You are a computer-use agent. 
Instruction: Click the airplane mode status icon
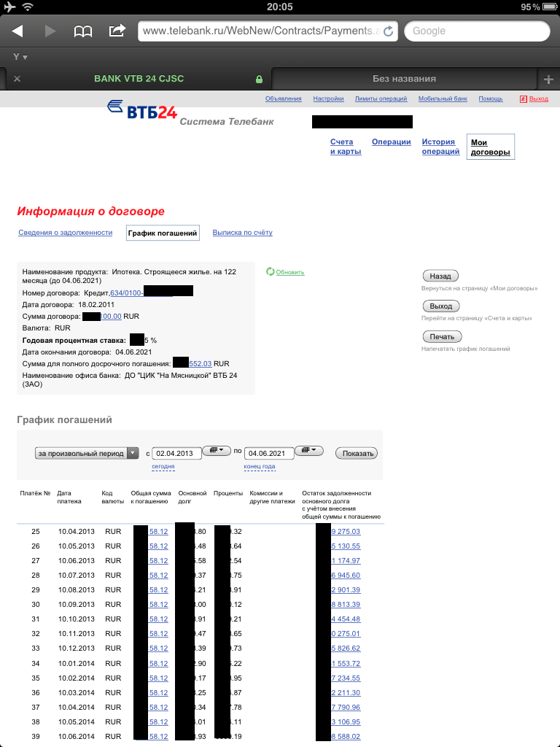9,7
